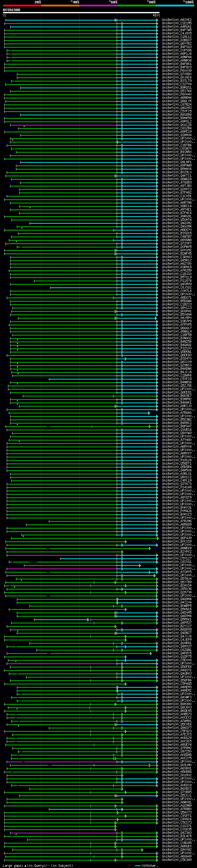Select hit label UniRef100_Q38HU4

[176, 135]
